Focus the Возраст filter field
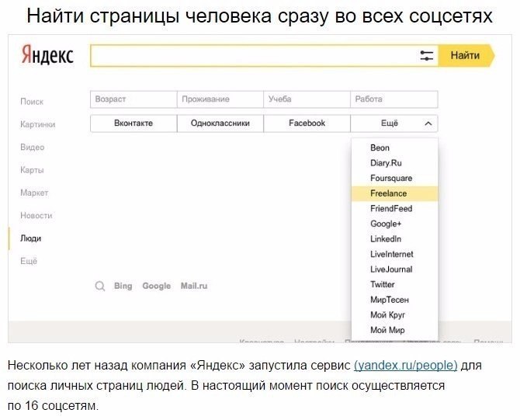Image resolution: width=520 pixels, height=420 pixels. 133,99
